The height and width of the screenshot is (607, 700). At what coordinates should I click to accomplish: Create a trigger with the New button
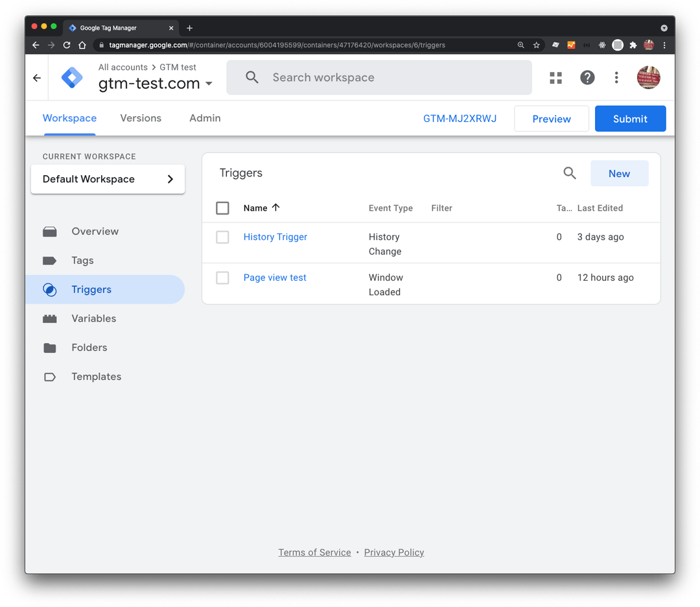[619, 173]
